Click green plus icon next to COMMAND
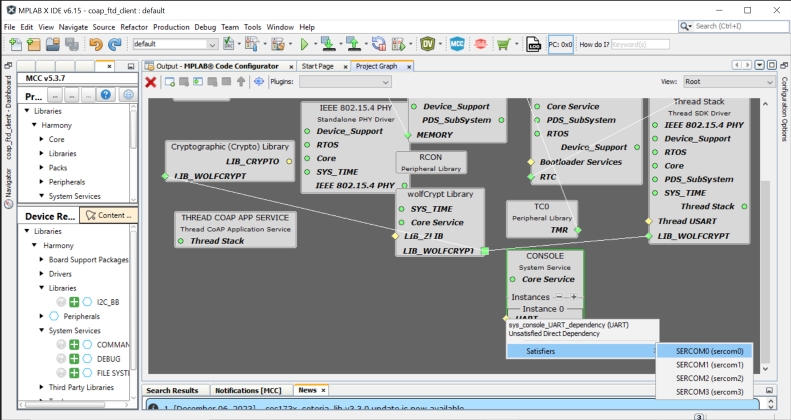791x420 pixels. point(74,344)
